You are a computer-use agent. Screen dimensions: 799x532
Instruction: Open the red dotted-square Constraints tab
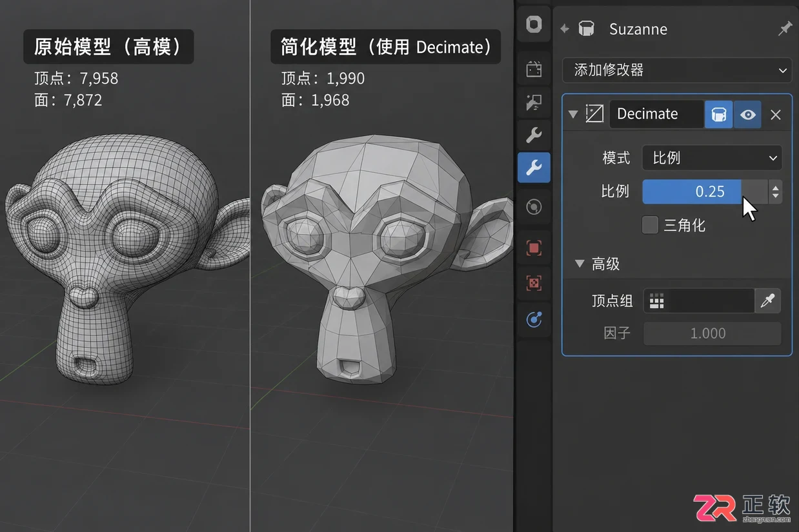click(x=534, y=283)
